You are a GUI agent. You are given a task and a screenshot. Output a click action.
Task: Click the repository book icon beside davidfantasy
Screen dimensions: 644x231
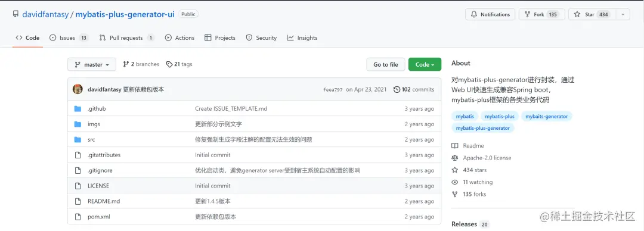click(16, 14)
